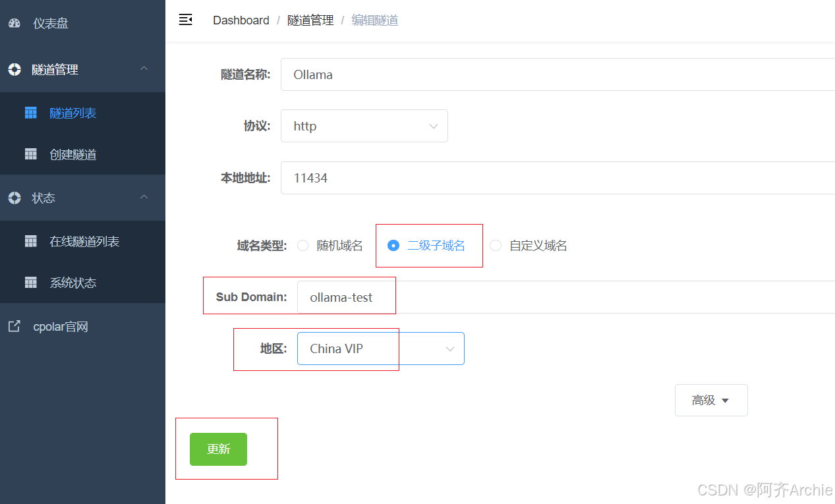Select the 自定义域名 radio button
Image resolution: width=835 pixels, height=504 pixels.
point(496,246)
